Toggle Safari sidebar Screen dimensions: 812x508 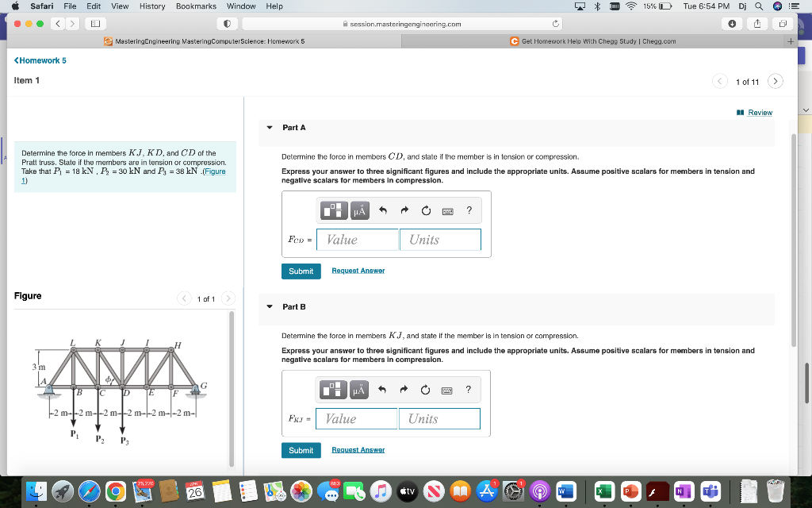click(95, 24)
